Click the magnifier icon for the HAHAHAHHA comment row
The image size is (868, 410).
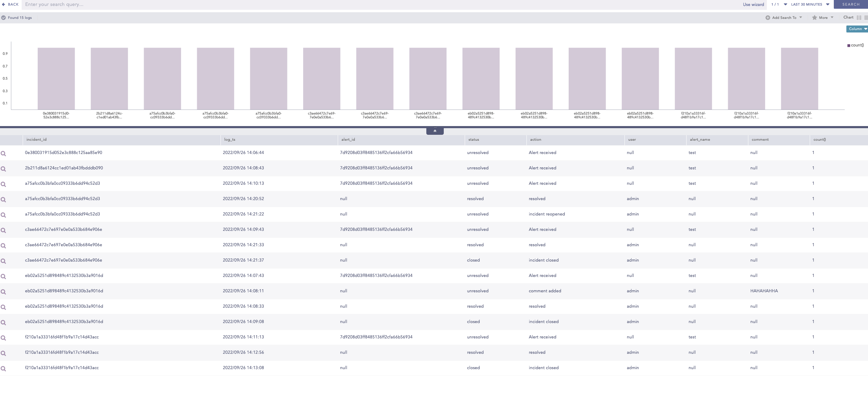(x=3, y=292)
